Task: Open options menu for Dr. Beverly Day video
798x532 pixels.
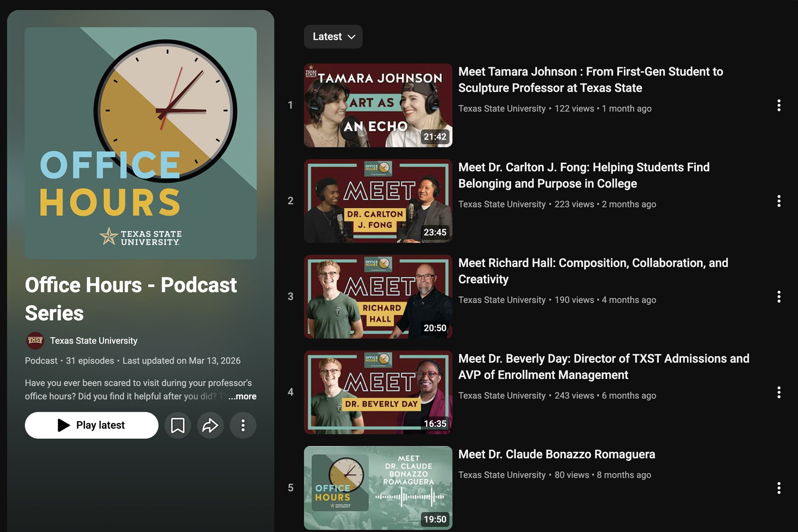Action: tap(779, 392)
